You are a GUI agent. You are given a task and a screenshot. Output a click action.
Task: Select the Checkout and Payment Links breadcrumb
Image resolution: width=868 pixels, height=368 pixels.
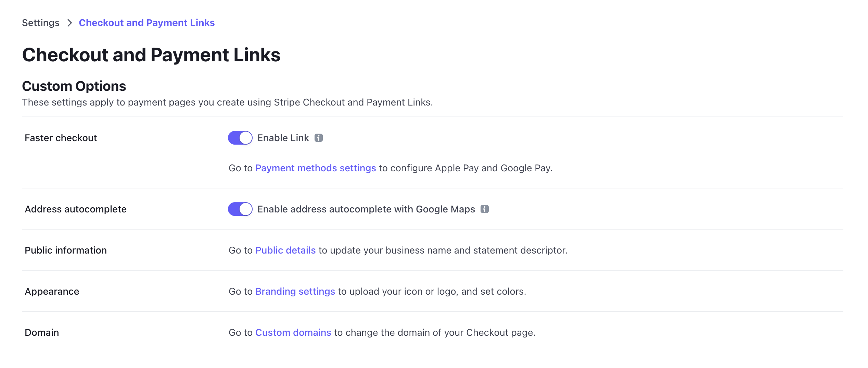pos(146,23)
